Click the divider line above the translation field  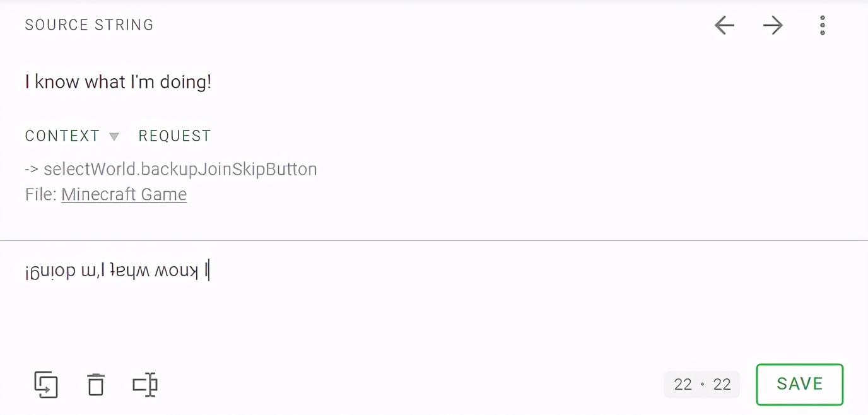(x=434, y=240)
